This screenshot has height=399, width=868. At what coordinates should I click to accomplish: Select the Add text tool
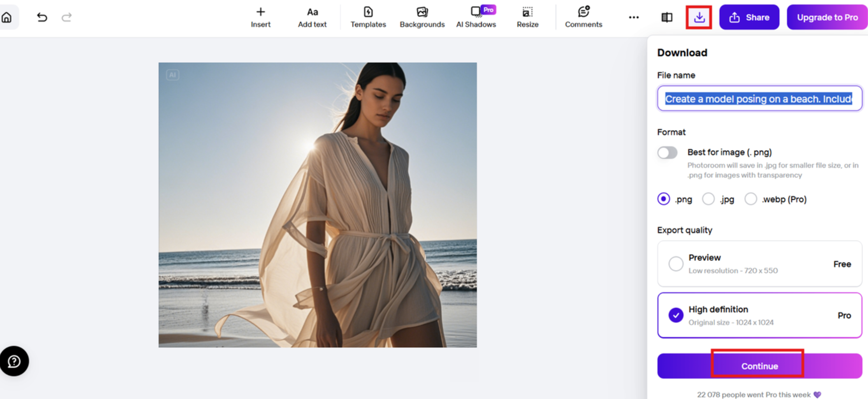coord(312,18)
